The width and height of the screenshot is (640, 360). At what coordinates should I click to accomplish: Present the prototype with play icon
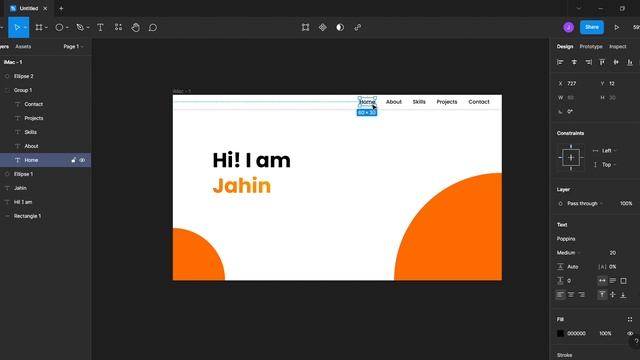point(616,27)
